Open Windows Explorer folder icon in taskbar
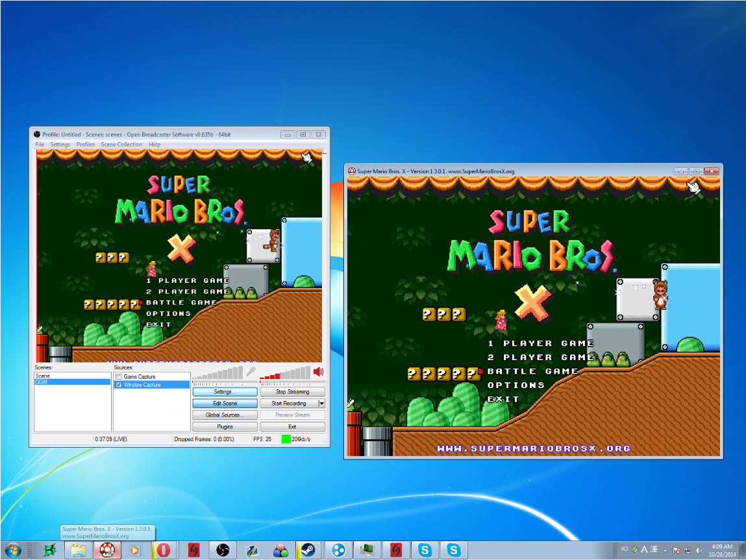746x560 pixels. (x=78, y=550)
